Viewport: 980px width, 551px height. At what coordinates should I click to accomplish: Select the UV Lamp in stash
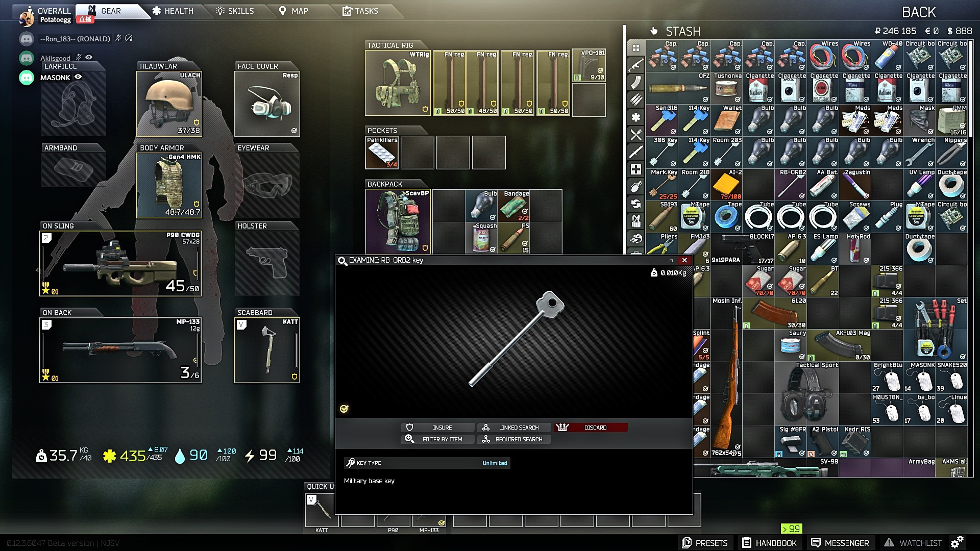919,184
